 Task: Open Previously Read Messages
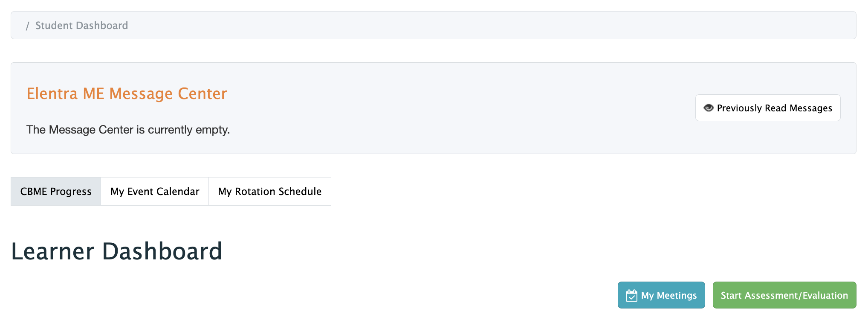[768, 108]
